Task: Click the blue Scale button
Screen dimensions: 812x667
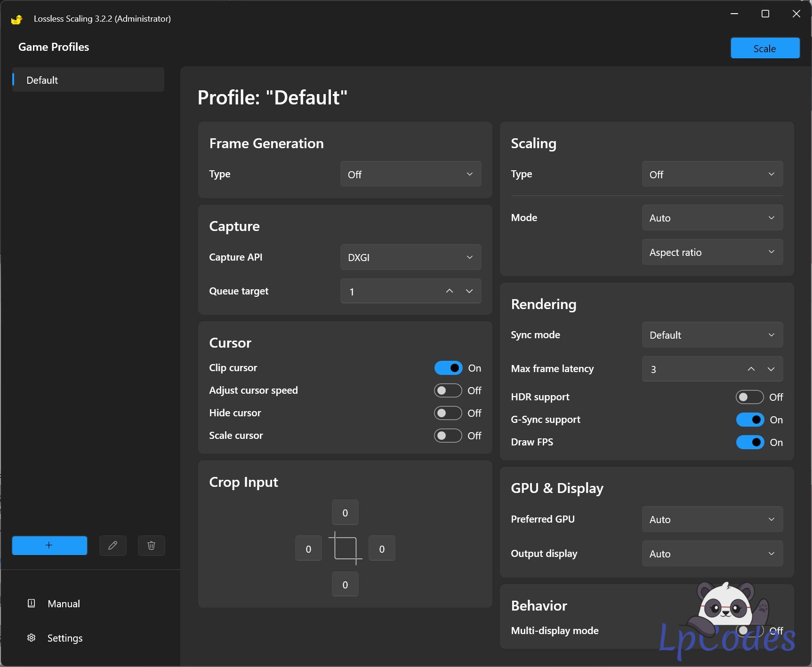Action: (764, 48)
